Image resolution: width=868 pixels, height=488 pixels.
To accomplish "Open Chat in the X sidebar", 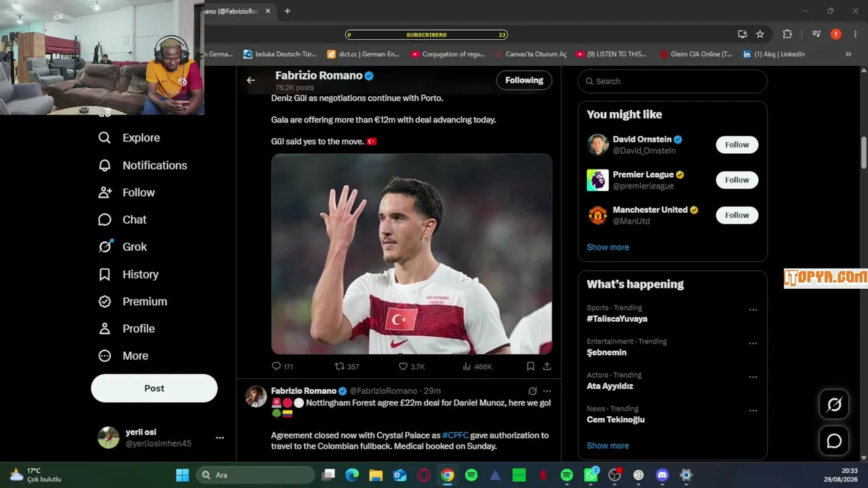I will coord(122,220).
